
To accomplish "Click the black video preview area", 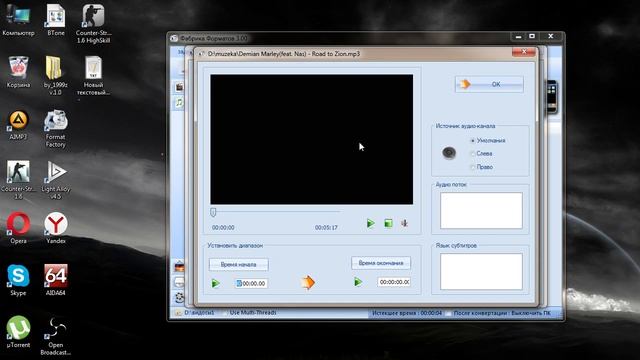I will click(x=311, y=139).
